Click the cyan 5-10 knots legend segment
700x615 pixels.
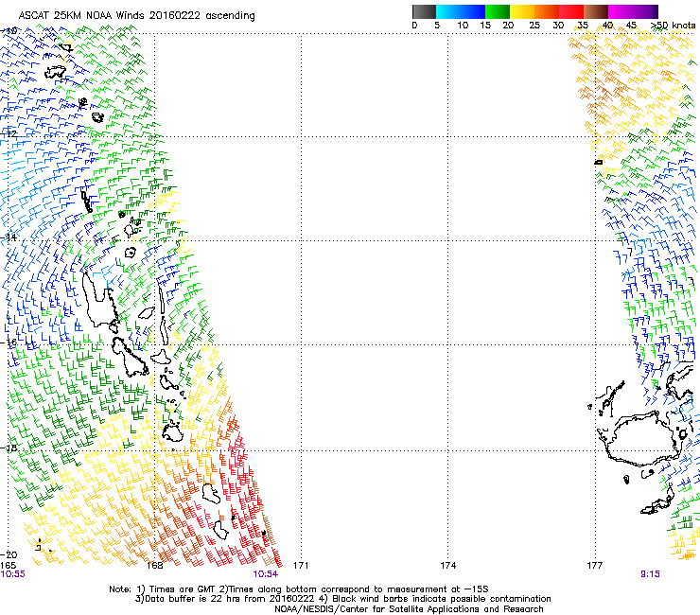point(448,11)
